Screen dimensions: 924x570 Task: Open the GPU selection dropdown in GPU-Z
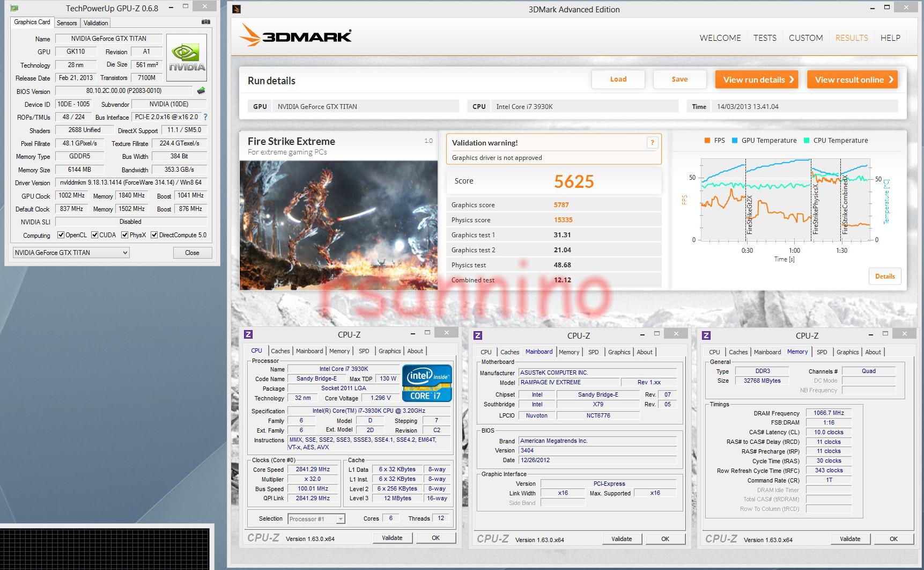pyautogui.click(x=71, y=252)
